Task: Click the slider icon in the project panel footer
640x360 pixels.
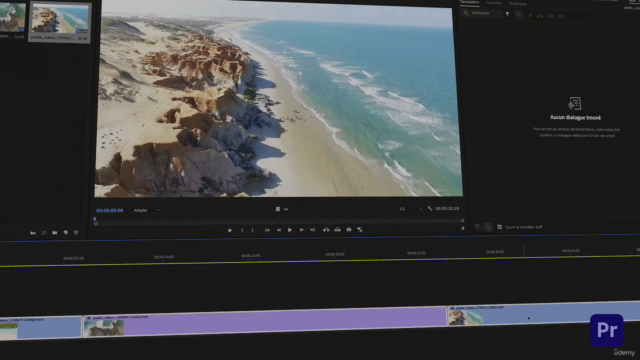Action: tap(33, 233)
